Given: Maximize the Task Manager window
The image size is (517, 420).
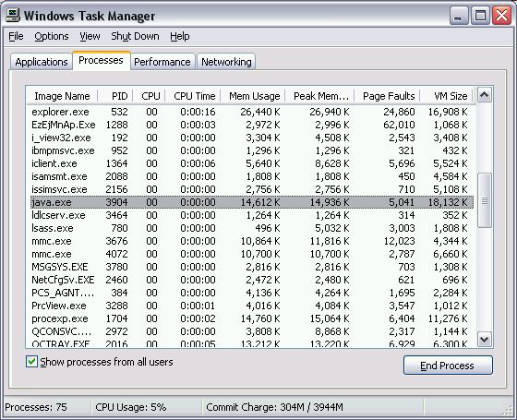Looking at the screenshot, I should [x=480, y=15].
